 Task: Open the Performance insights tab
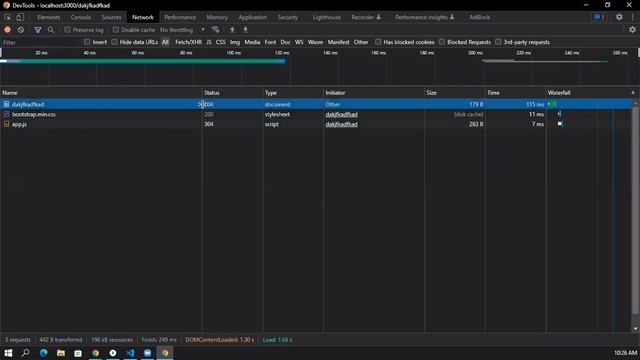pos(424,17)
